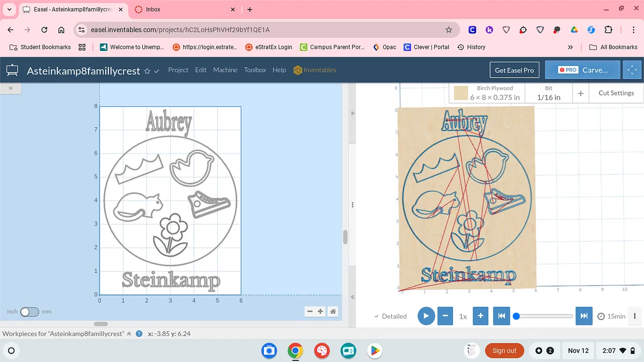Star the Asteinkamp8famillycrest project
644x362 pixels.
pos(147,71)
